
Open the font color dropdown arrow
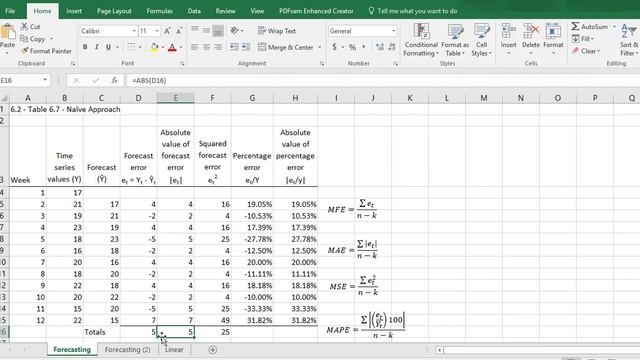pyautogui.click(x=181, y=48)
